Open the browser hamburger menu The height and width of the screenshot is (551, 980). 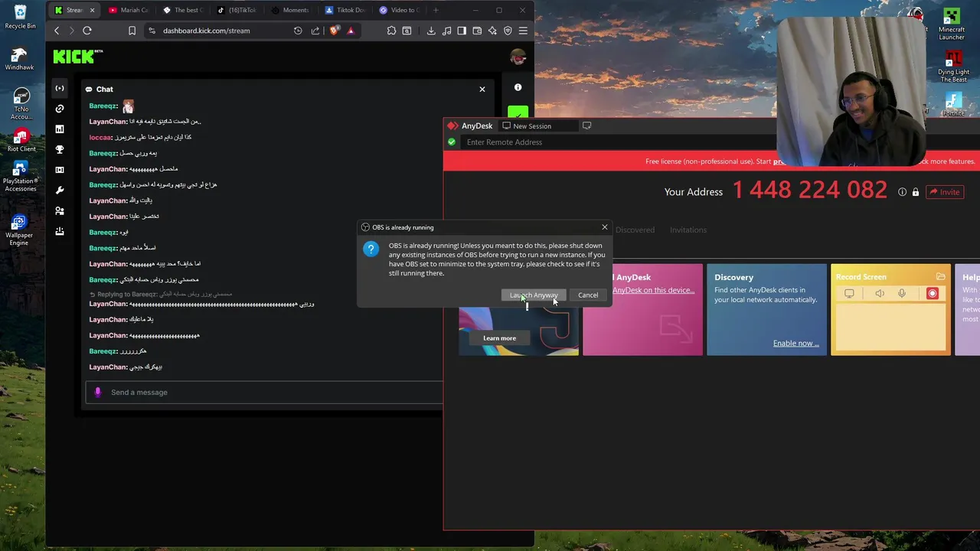pyautogui.click(x=523, y=31)
